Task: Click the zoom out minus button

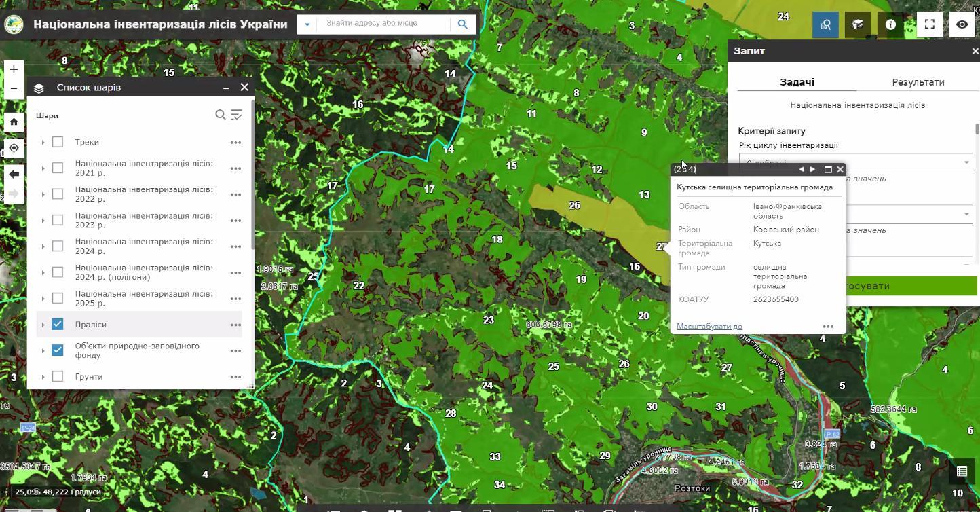Action: click(x=14, y=88)
